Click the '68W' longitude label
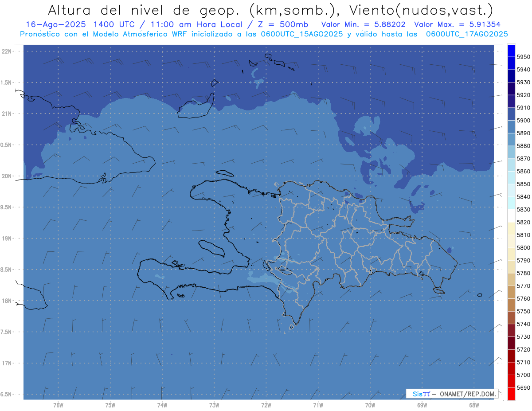532x411 pixels. point(473,405)
